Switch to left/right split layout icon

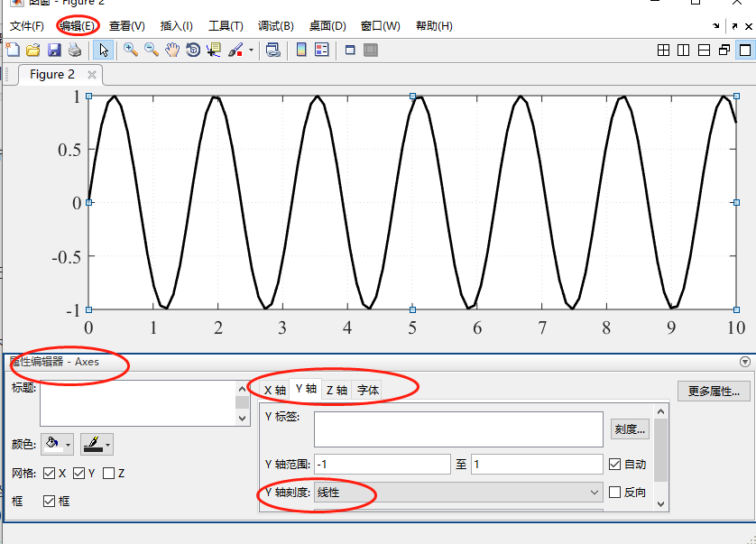coord(683,50)
